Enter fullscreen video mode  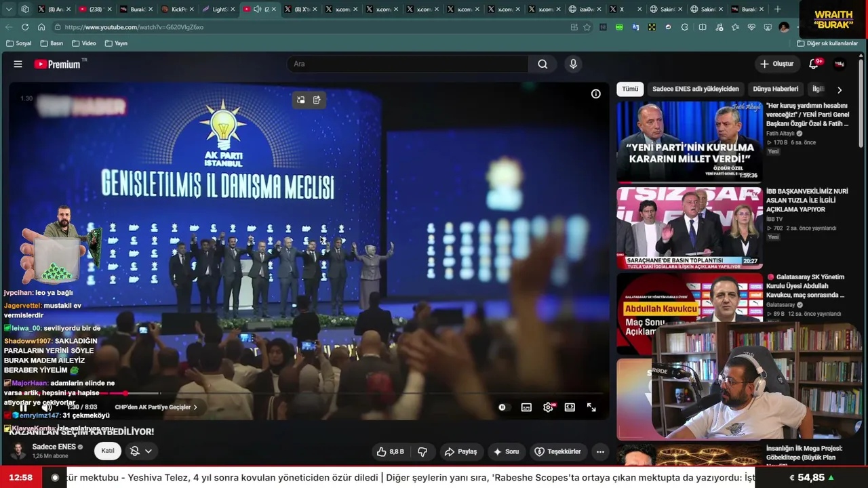[x=591, y=407]
